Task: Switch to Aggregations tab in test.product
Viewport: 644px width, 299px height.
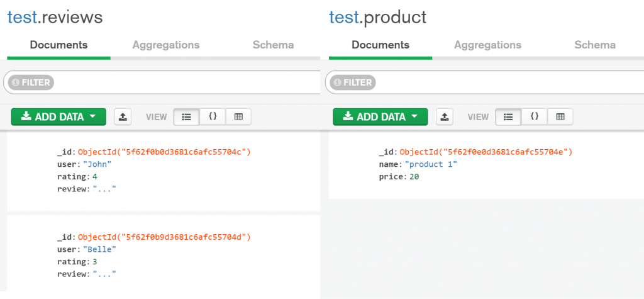Action: pos(488,45)
